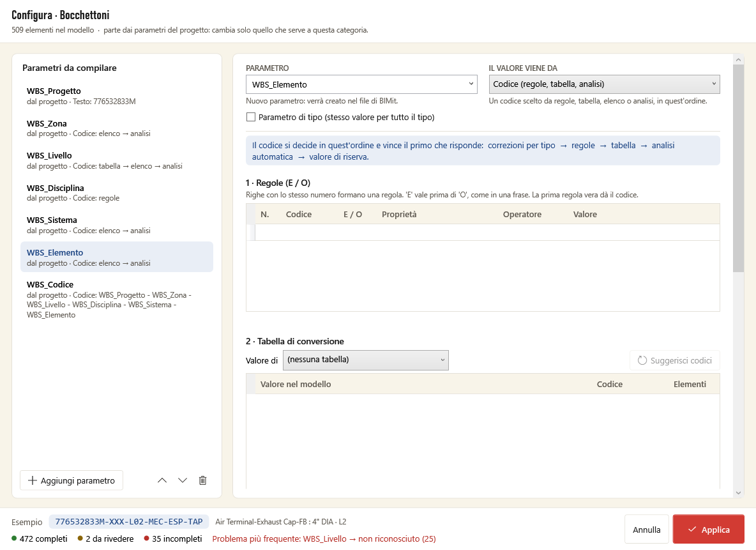This screenshot has width=756, height=550.
Task: Move selected parameter down with chevron icon
Action: coord(182,480)
